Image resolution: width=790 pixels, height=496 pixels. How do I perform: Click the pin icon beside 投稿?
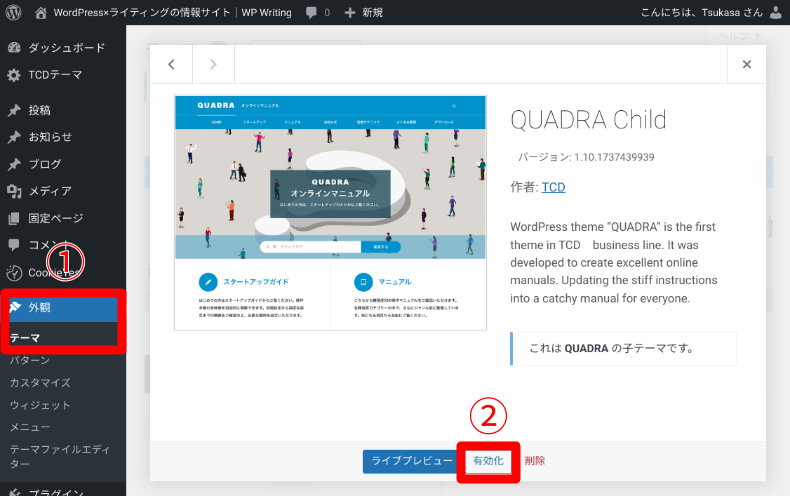pos(14,110)
